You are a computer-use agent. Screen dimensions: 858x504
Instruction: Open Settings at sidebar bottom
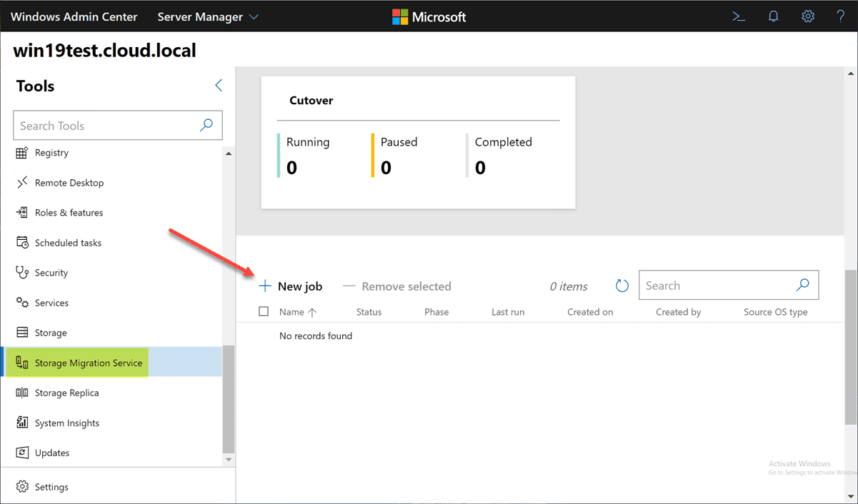51,487
